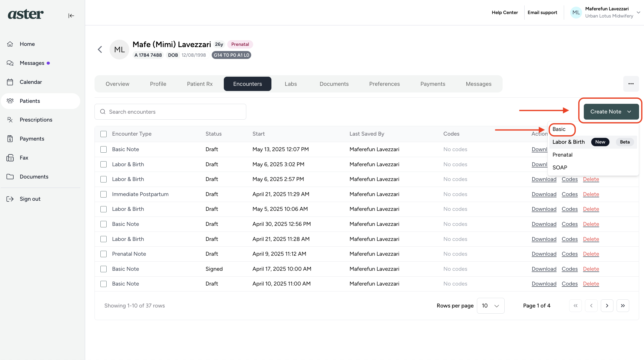
Task: Collapse the sidebar with the arrow icon
Action: coord(71,16)
